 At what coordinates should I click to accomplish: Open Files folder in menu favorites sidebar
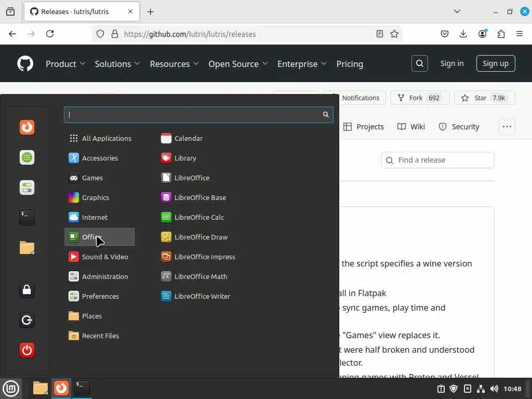[x=27, y=248]
